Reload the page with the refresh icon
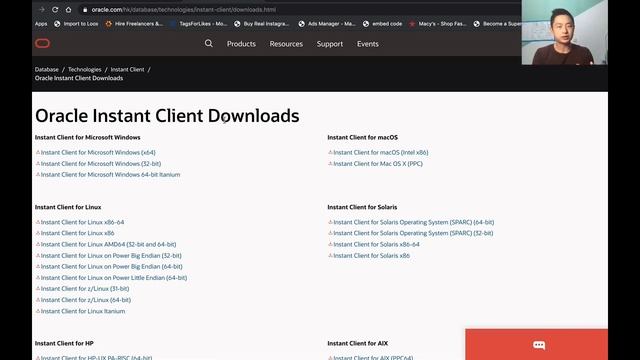Screen dimensions: 640x360 [55, 9]
